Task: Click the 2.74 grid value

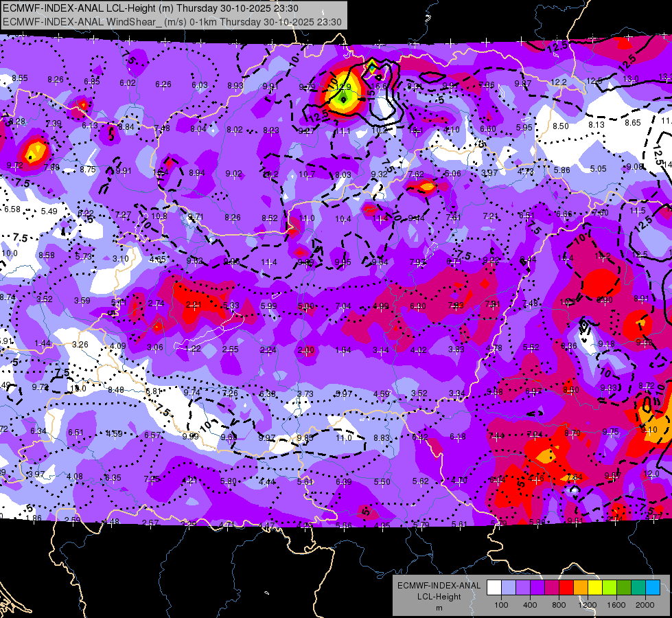Action: click(156, 304)
